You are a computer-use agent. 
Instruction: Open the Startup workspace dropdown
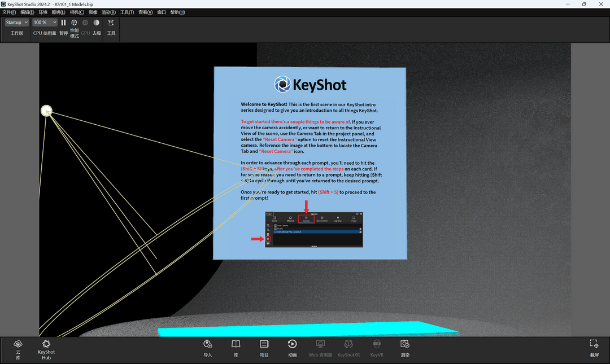click(x=16, y=22)
